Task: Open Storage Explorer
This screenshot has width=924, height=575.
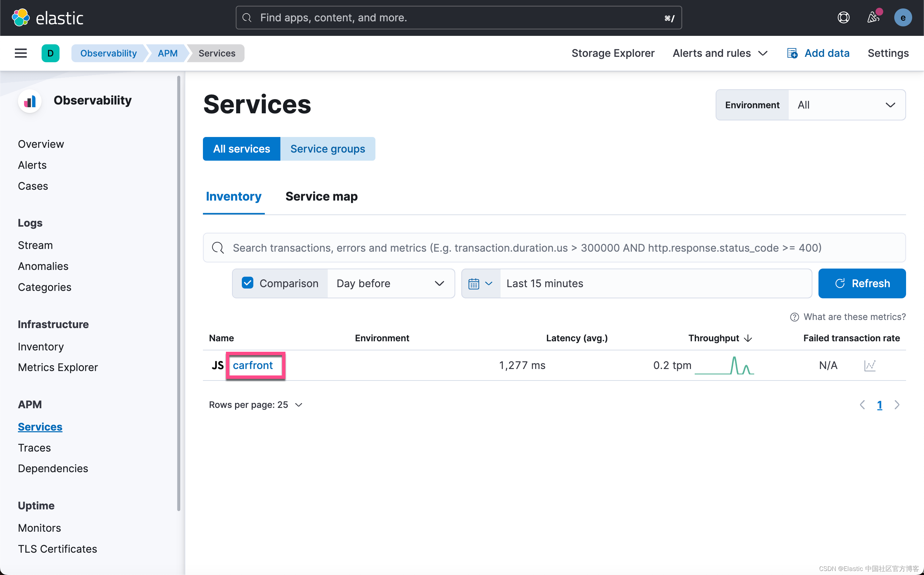Action: [x=613, y=53]
